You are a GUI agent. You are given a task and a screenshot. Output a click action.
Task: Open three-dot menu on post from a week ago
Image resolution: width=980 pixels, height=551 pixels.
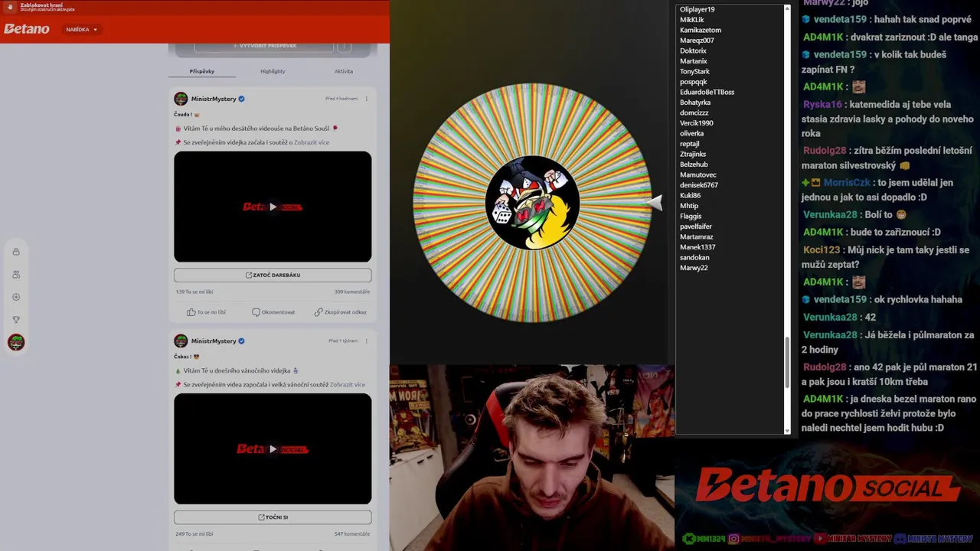coord(366,341)
